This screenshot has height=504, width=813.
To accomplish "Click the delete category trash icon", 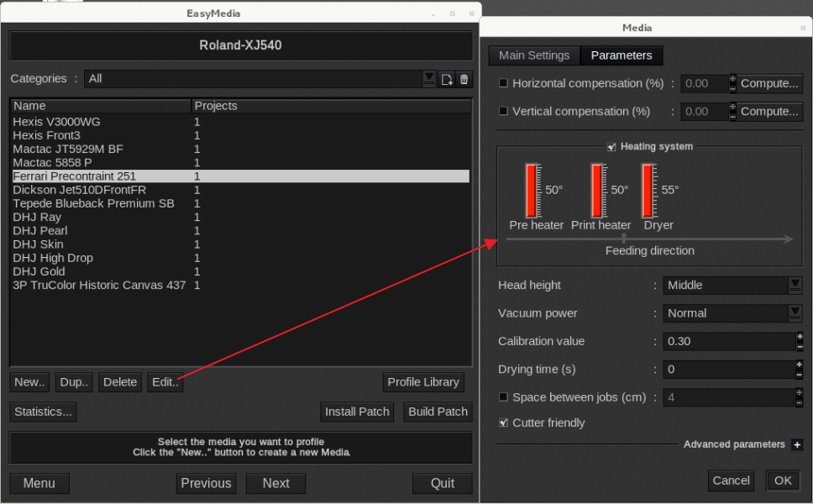I will (x=464, y=79).
